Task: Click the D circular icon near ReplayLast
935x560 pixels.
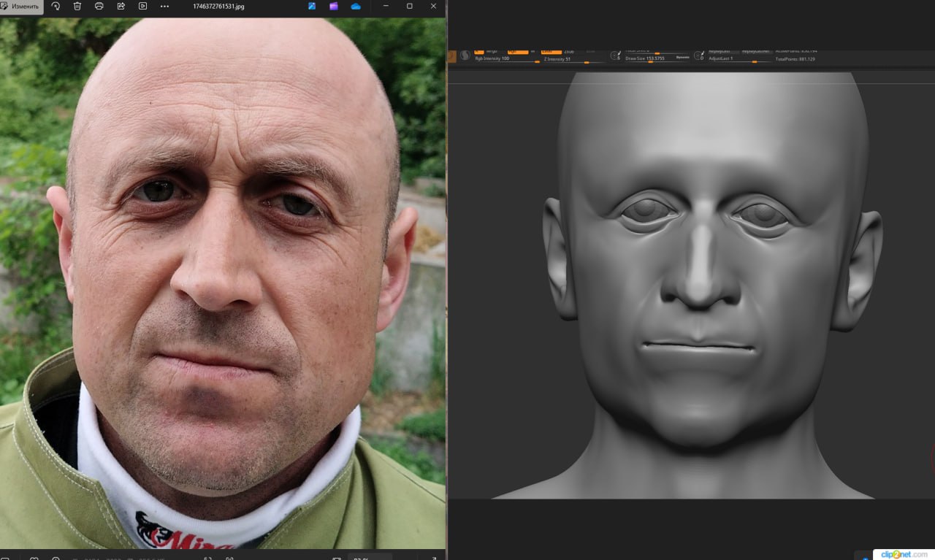Action: click(x=698, y=55)
